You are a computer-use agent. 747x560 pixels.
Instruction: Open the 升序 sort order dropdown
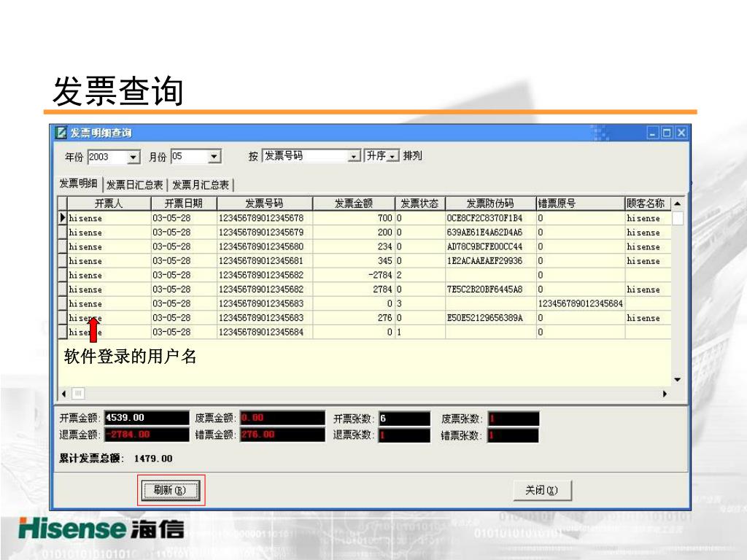[393, 156]
